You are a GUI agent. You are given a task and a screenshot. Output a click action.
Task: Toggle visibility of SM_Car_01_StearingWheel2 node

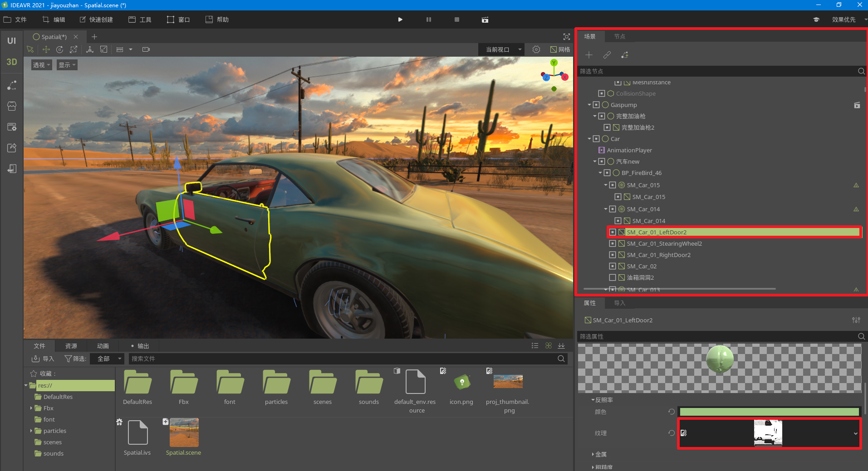[x=613, y=244]
